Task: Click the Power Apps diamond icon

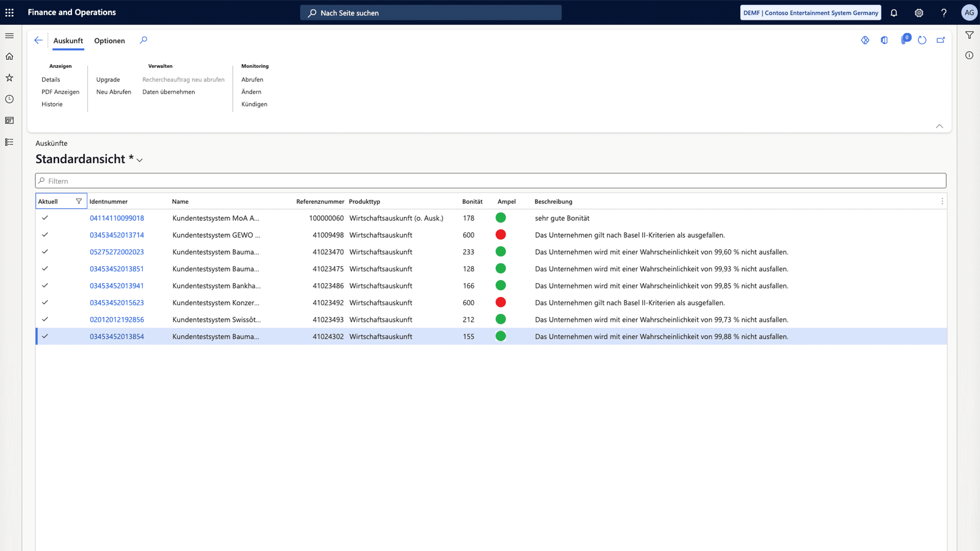Action: tap(865, 40)
